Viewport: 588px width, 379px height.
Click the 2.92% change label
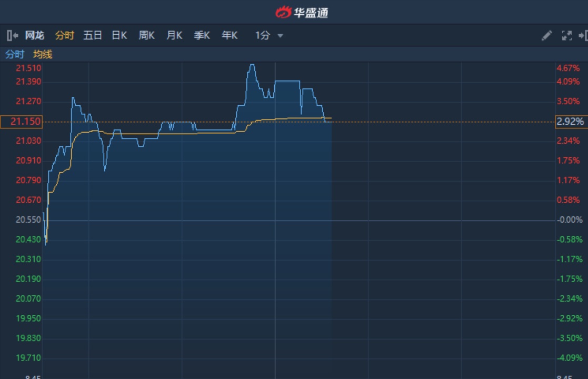click(571, 122)
